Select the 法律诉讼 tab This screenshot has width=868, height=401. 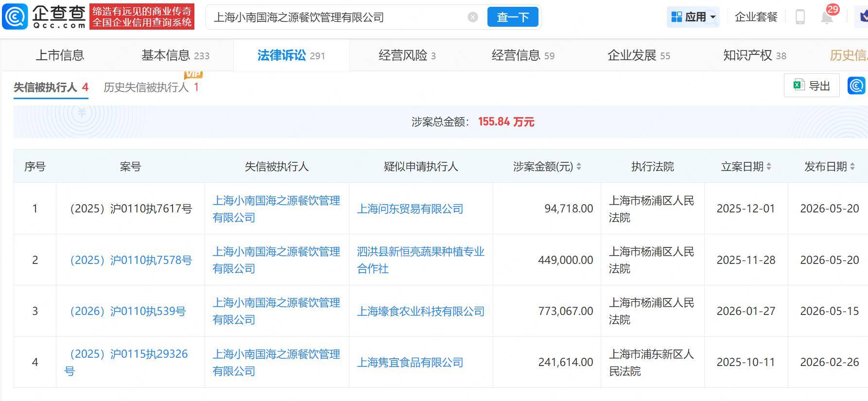tap(291, 55)
